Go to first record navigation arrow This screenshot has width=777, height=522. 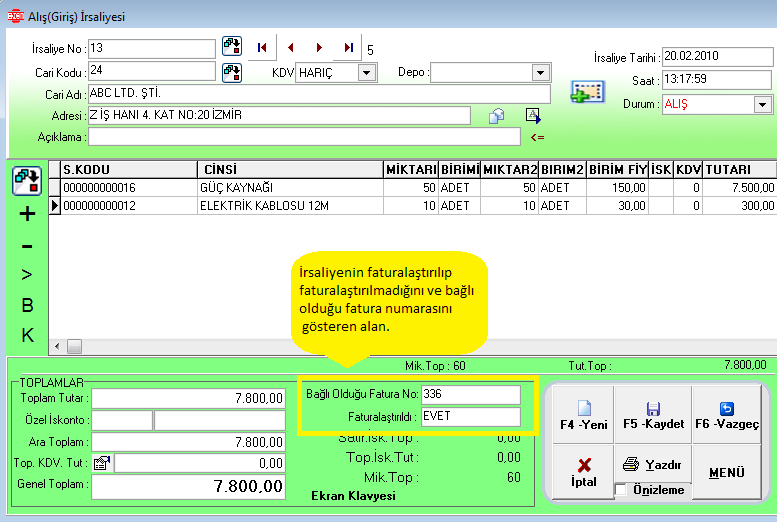(x=262, y=47)
